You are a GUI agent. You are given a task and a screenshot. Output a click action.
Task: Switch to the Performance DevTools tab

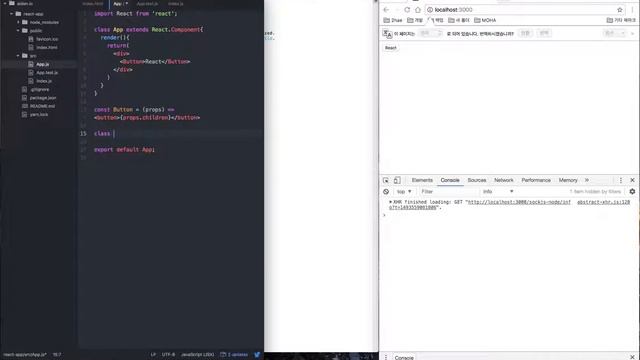click(536, 180)
